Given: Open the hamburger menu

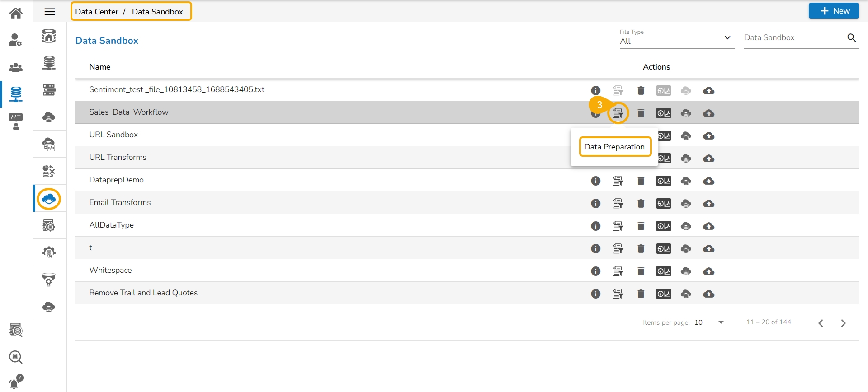Looking at the screenshot, I should pos(50,12).
